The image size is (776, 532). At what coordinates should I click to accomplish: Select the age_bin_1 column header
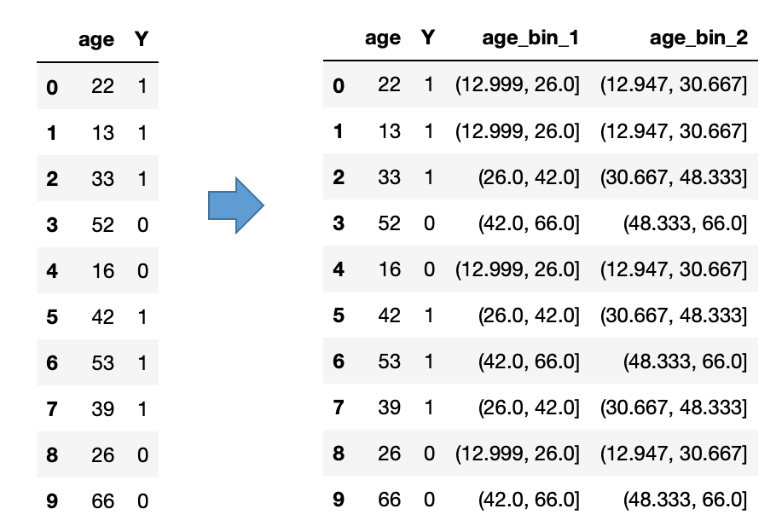click(x=530, y=38)
